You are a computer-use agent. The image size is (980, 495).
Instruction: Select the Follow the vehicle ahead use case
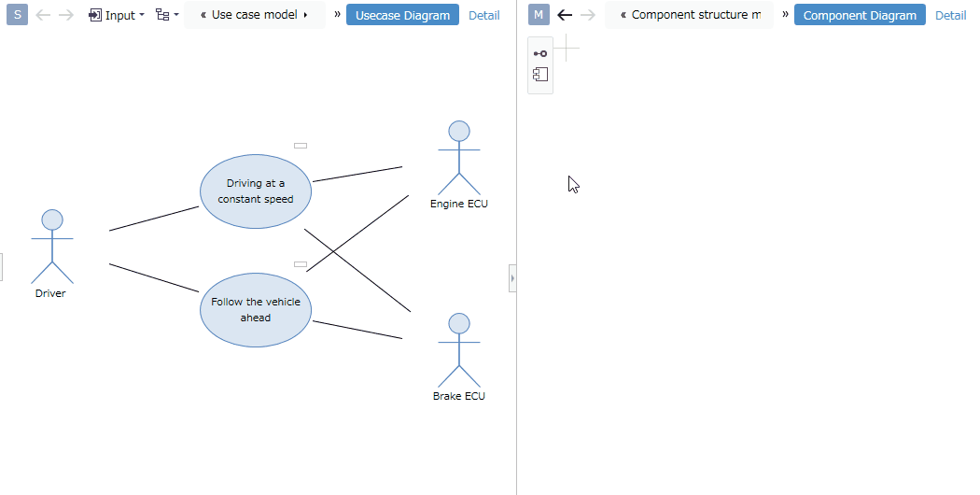point(256,310)
